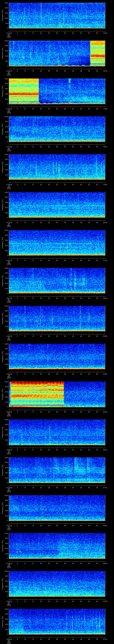The height and width of the screenshot is (644, 114).
Task: Select the spectrogram panel starting at 6:22:00
Action: click(57, 318)
